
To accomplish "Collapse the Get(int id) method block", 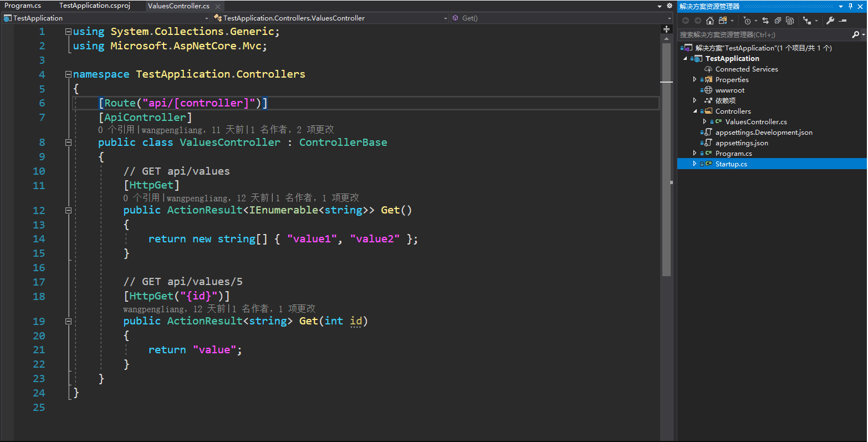I will point(68,321).
